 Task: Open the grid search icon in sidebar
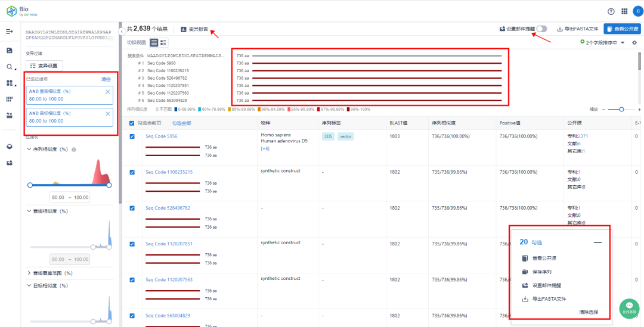pyautogui.click(x=10, y=83)
